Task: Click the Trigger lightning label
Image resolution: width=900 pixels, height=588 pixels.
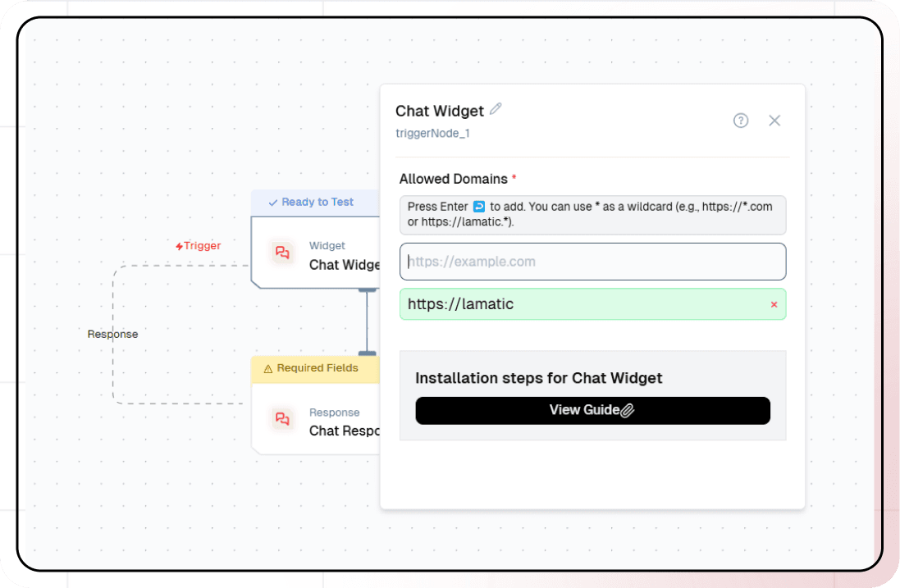Action: coord(199,245)
